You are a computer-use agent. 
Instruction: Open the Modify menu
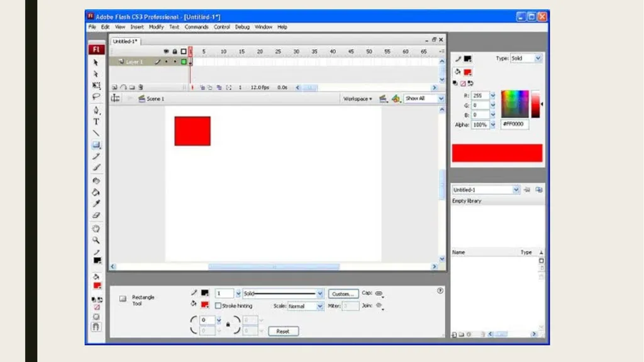click(156, 26)
